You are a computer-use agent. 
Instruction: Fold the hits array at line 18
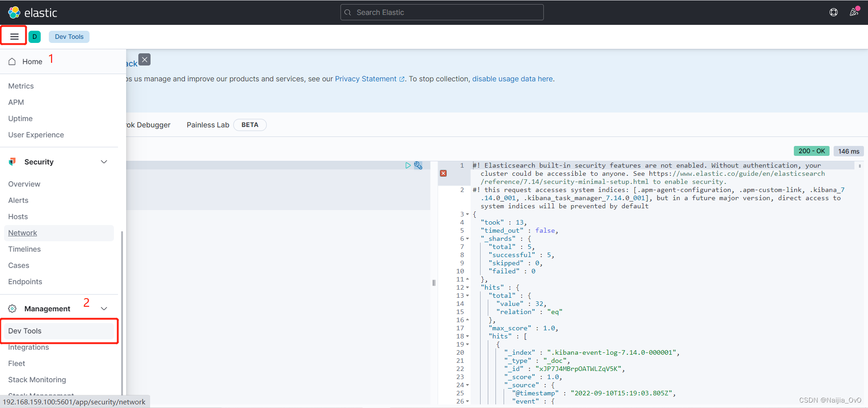(467, 336)
